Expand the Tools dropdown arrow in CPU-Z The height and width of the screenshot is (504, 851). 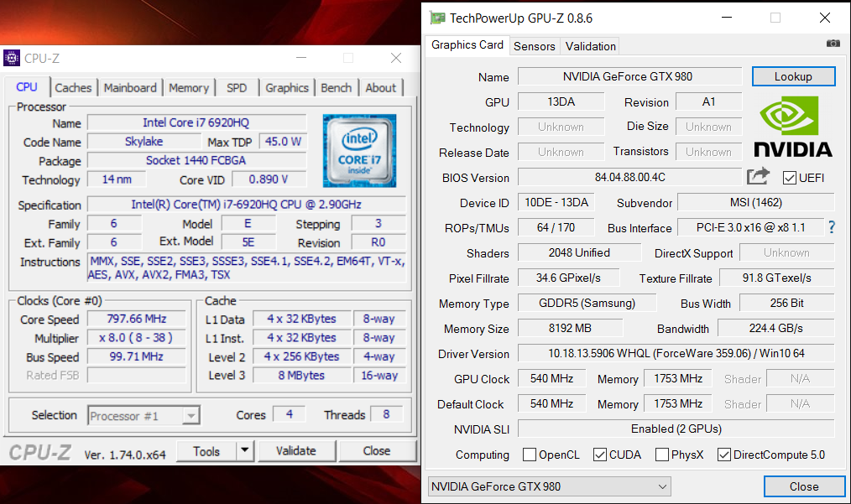[245, 451]
